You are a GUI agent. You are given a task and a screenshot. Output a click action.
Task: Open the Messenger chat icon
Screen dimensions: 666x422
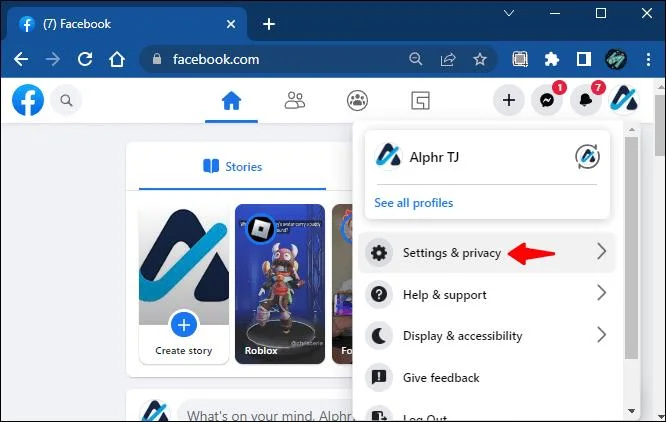(547, 100)
